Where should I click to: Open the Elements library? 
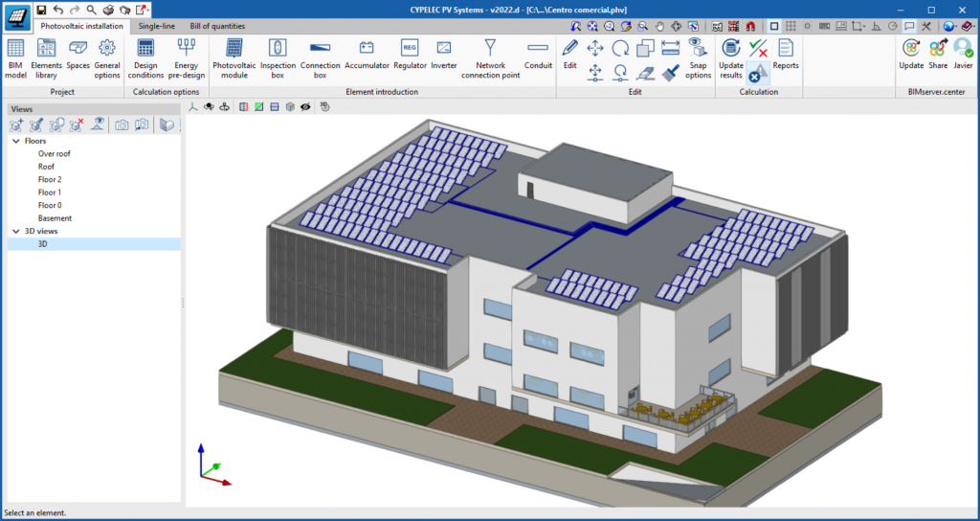click(x=46, y=56)
